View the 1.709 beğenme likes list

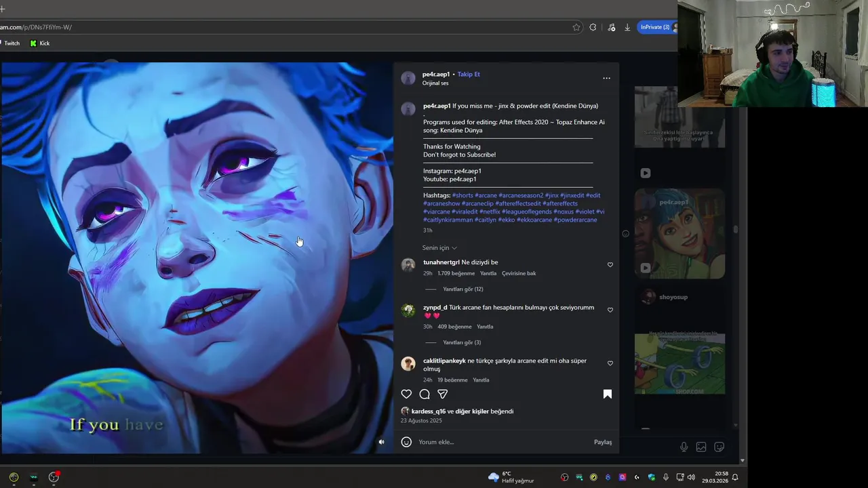[456, 274]
